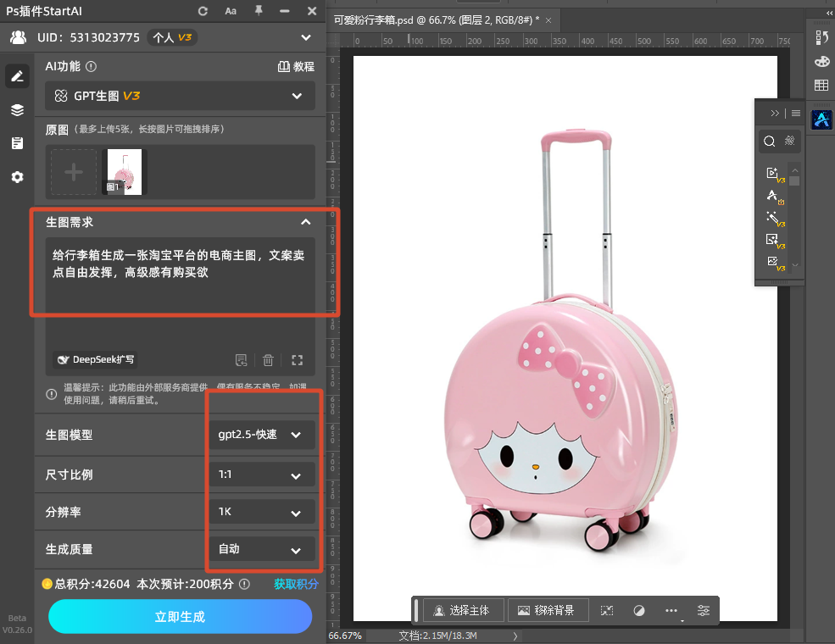The width and height of the screenshot is (835, 644).
Task: Open the edit/generate sidebar tab icon
Action: [17, 76]
